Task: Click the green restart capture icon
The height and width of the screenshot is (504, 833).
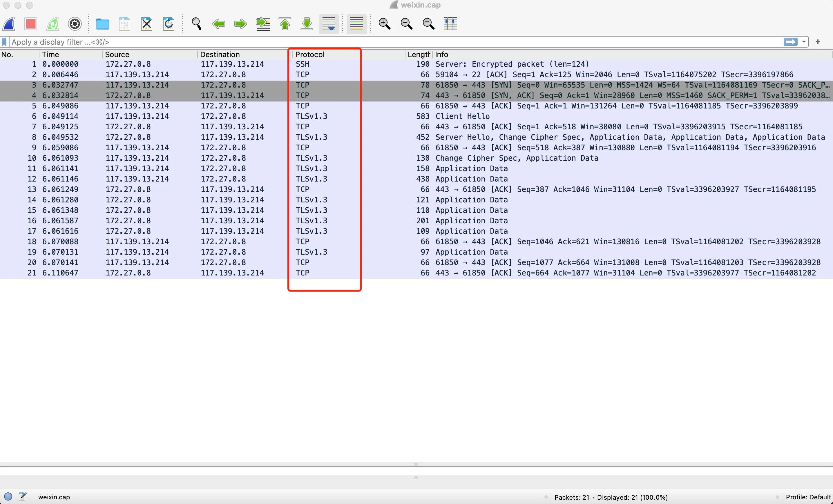Action: (53, 24)
